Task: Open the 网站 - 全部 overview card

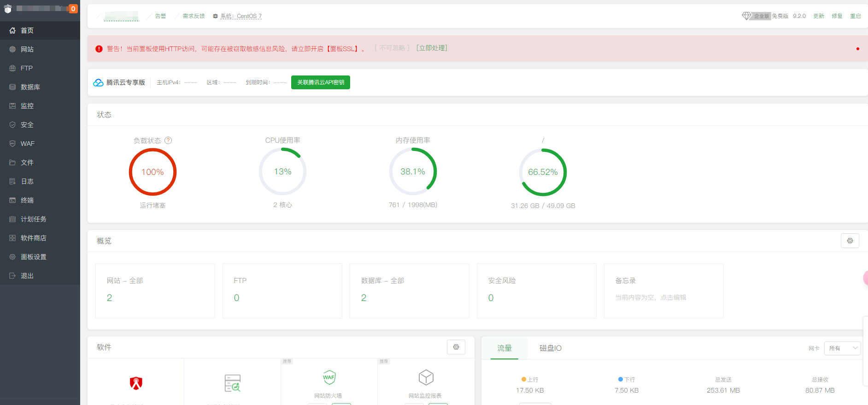Action: 155,291
